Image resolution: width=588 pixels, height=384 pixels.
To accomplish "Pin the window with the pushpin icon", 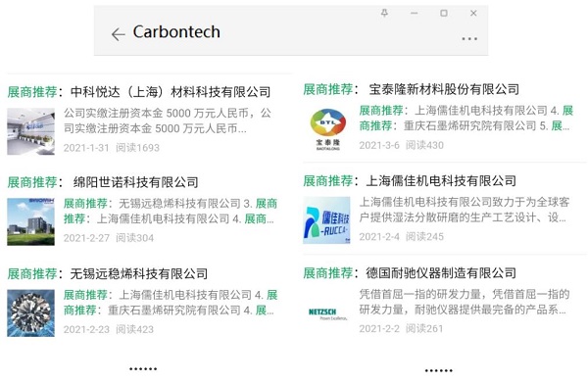I will click(x=384, y=13).
